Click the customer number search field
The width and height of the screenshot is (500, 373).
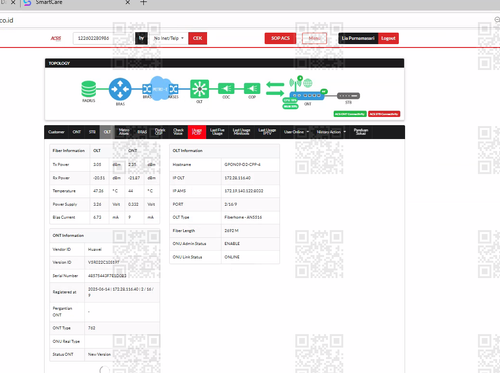(103, 38)
